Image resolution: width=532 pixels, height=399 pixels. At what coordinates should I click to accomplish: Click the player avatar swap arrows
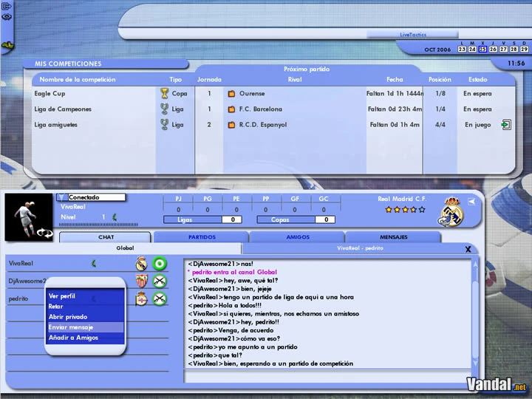[x=45, y=233]
